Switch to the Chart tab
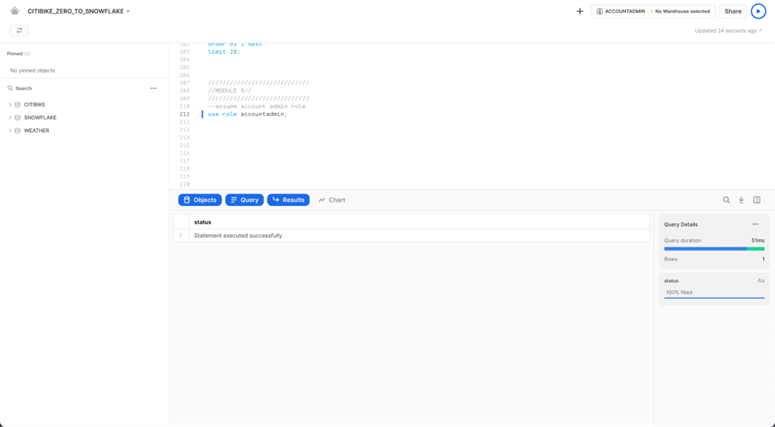775x427 pixels. point(332,200)
